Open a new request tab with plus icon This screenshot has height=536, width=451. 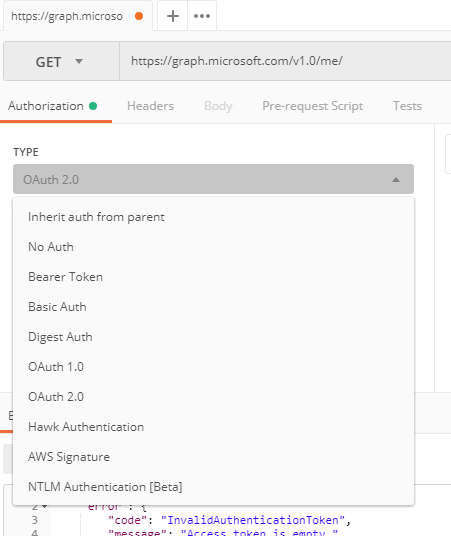click(x=173, y=16)
